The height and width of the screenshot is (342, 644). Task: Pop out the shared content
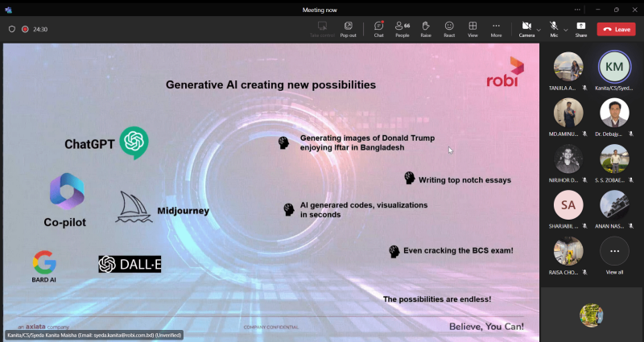click(349, 29)
